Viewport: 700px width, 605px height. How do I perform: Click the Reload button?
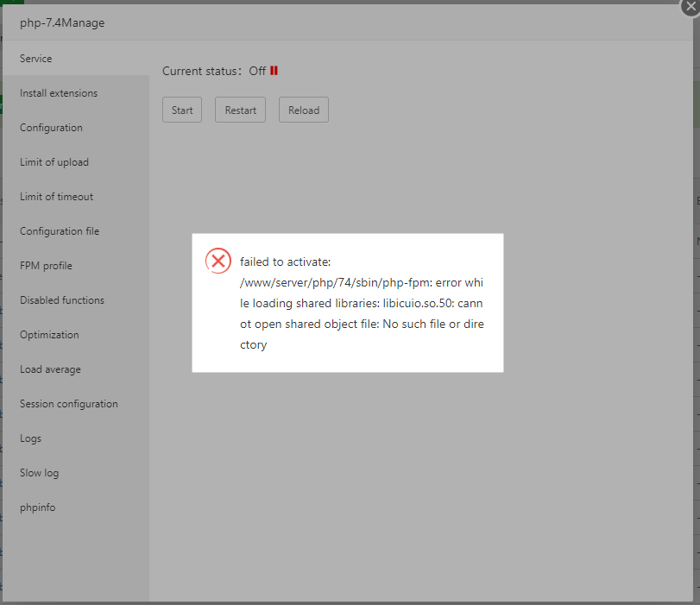point(303,110)
